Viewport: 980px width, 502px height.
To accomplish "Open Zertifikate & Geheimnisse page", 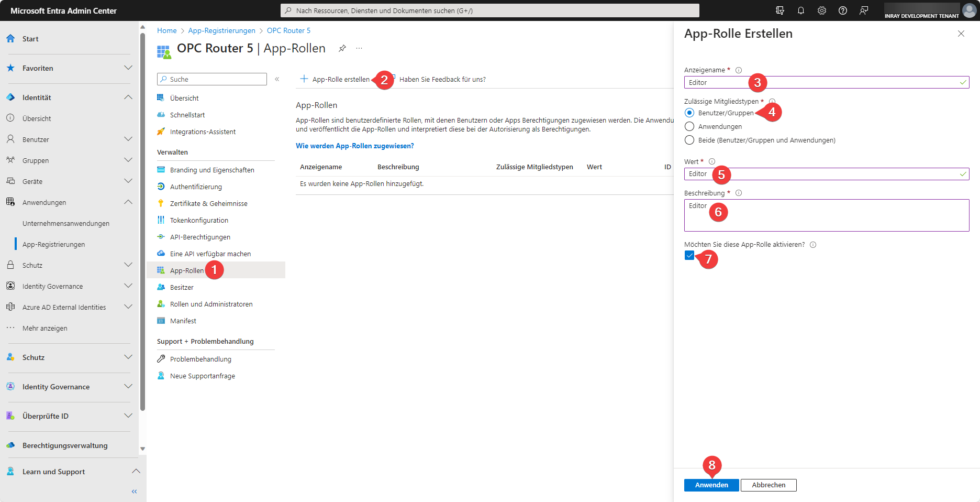I will [208, 204].
